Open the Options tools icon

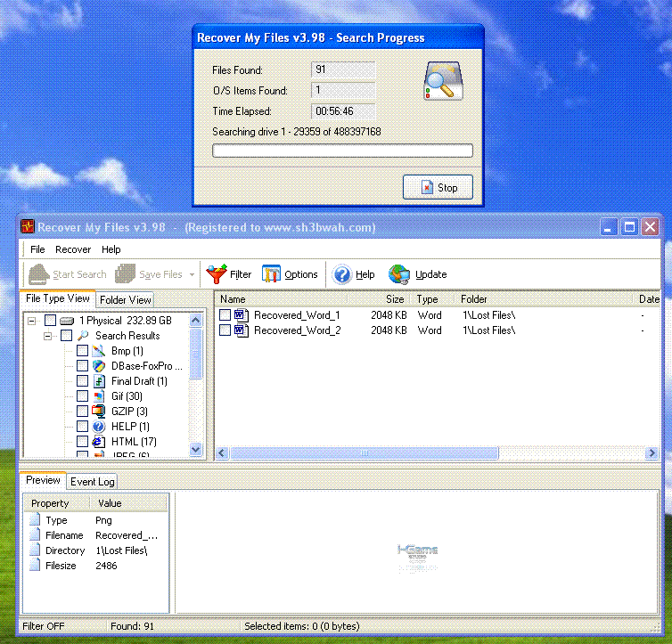pos(271,274)
